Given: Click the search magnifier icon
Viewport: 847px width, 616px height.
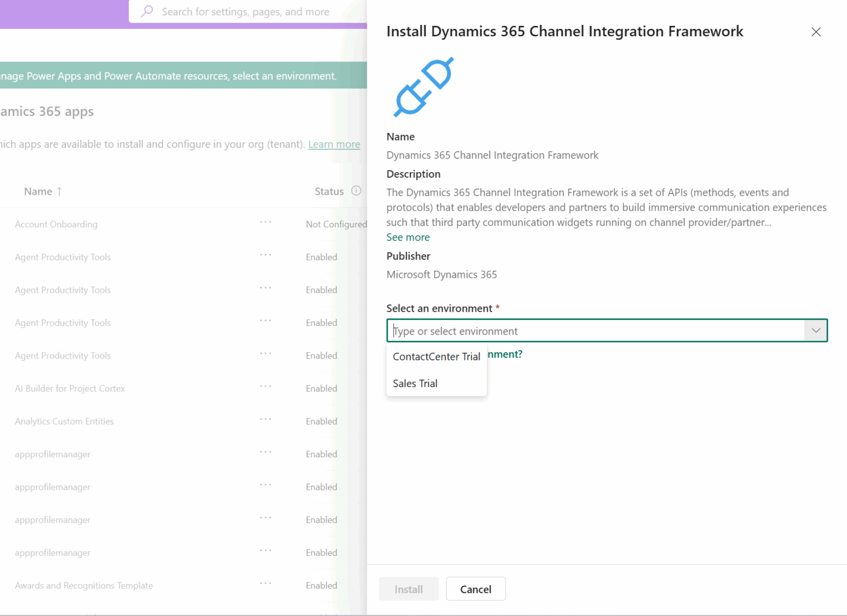Looking at the screenshot, I should [x=147, y=12].
